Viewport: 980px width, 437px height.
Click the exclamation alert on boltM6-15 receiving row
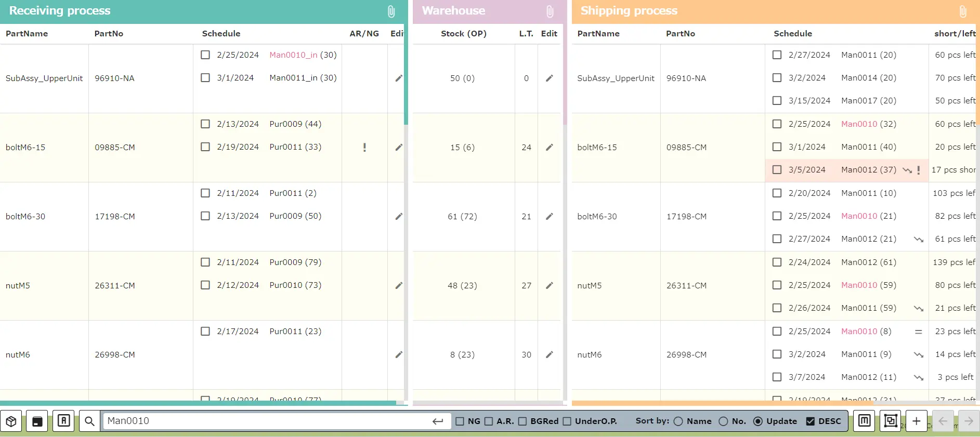click(x=364, y=148)
